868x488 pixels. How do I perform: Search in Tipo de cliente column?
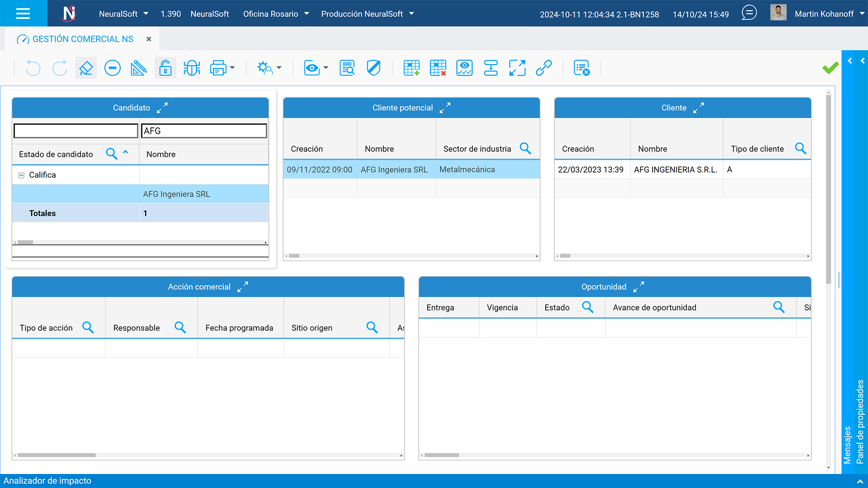tap(800, 148)
